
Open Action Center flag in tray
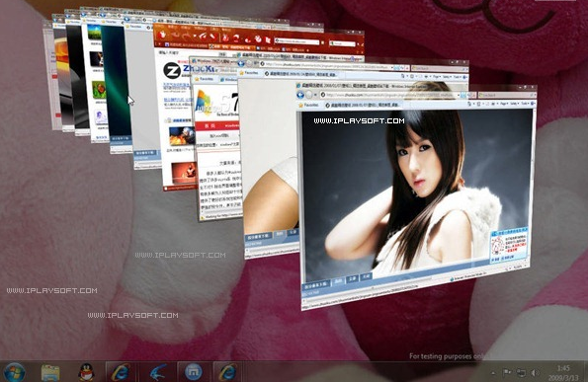coord(507,373)
